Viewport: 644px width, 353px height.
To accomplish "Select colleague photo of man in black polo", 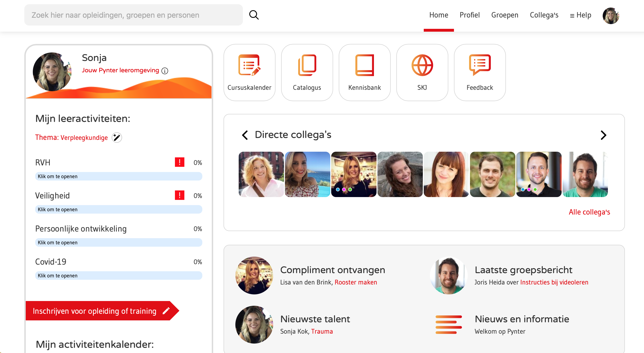I will coord(539,174).
